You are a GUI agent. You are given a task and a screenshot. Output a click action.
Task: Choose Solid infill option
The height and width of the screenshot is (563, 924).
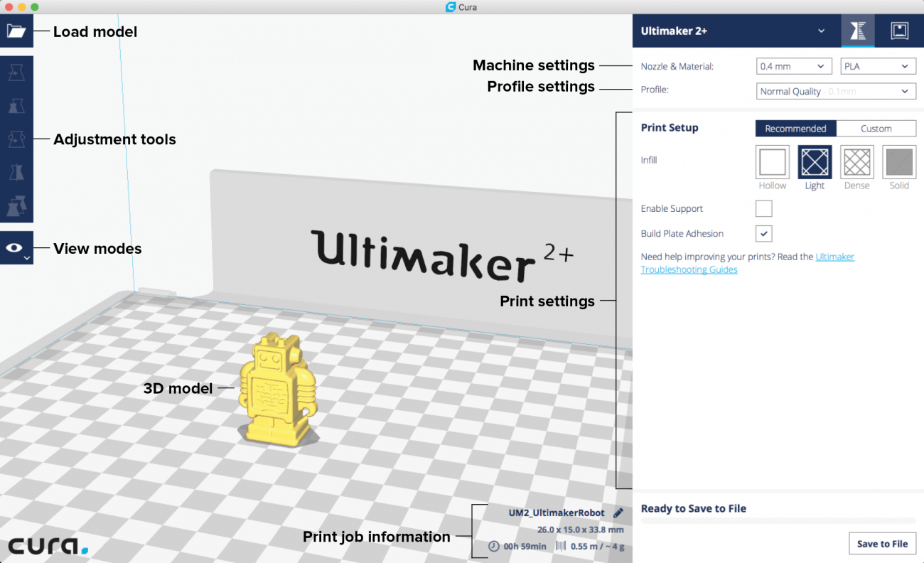click(899, 162)
